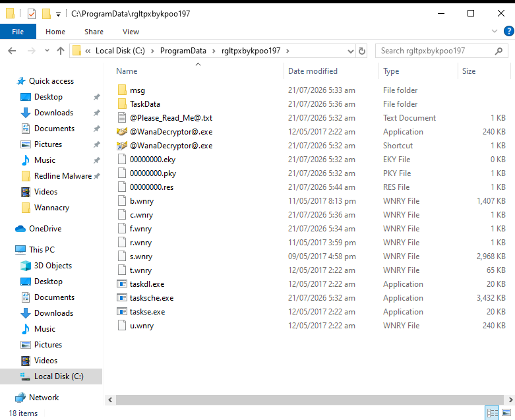Select the taskdl.exe application icon
Viewport: 515px width, 420px height.
tap(122, 284)
